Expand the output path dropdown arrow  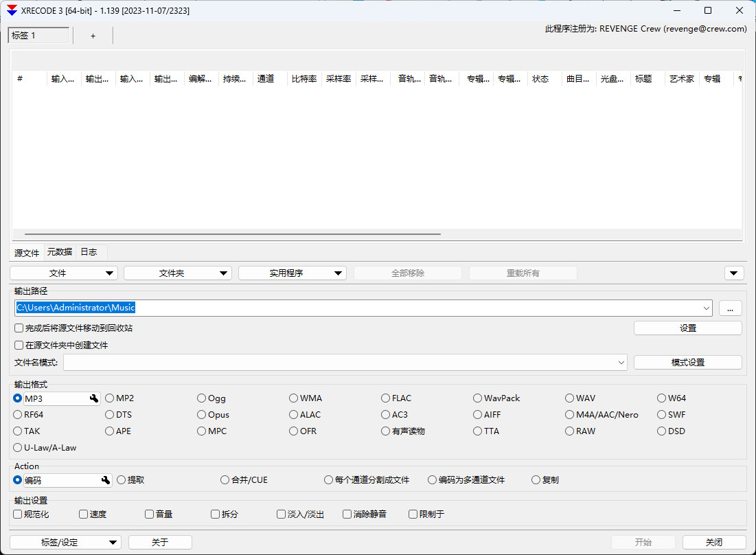pyautogui.click(x=707, y=308)
